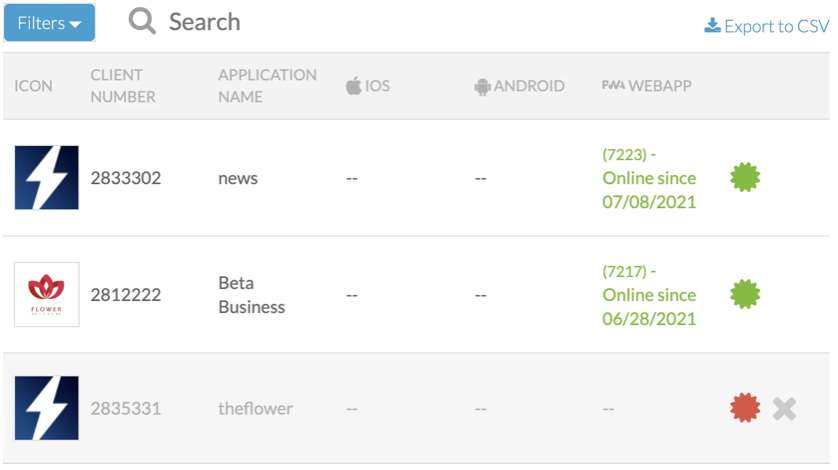This screenshot has height=470, width=838.
Task: Sort by the Application Name column header
Action: [267, 86]
